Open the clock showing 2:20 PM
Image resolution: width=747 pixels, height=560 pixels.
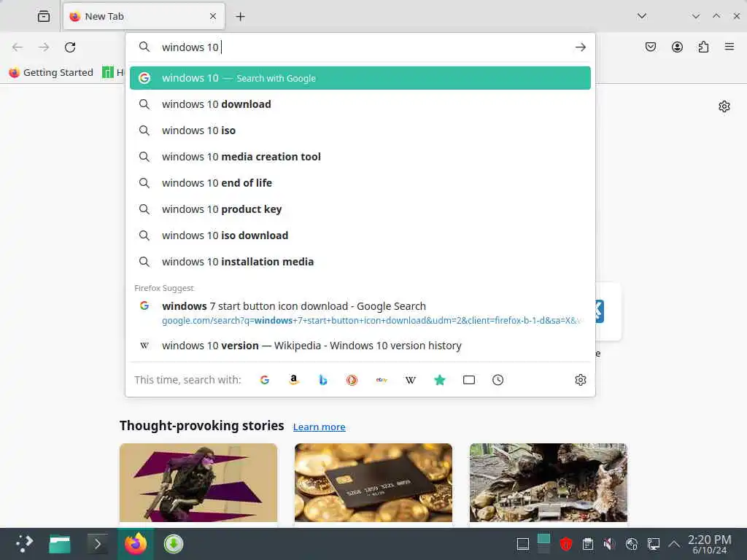pos(710,544)
